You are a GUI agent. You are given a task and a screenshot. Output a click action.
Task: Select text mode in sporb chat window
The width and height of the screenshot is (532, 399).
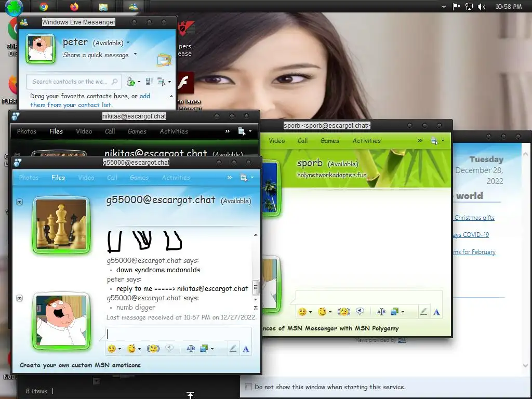(436, 312)
